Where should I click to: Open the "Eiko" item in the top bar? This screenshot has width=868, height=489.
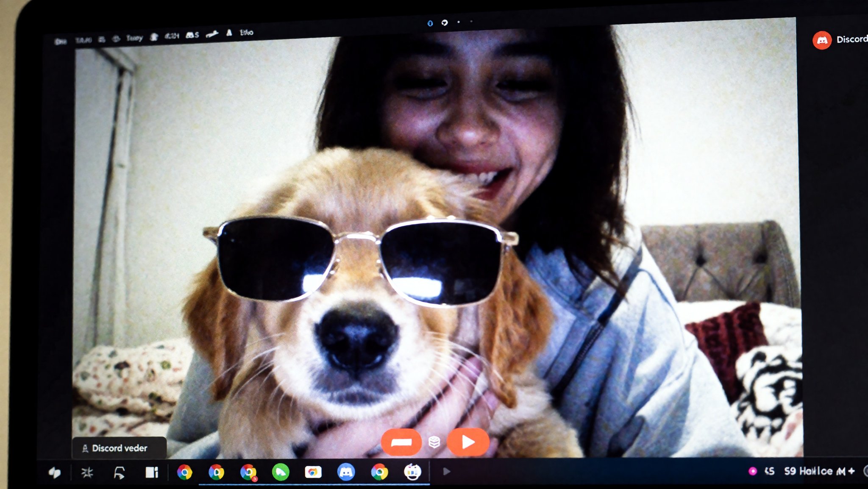point(246,32)
